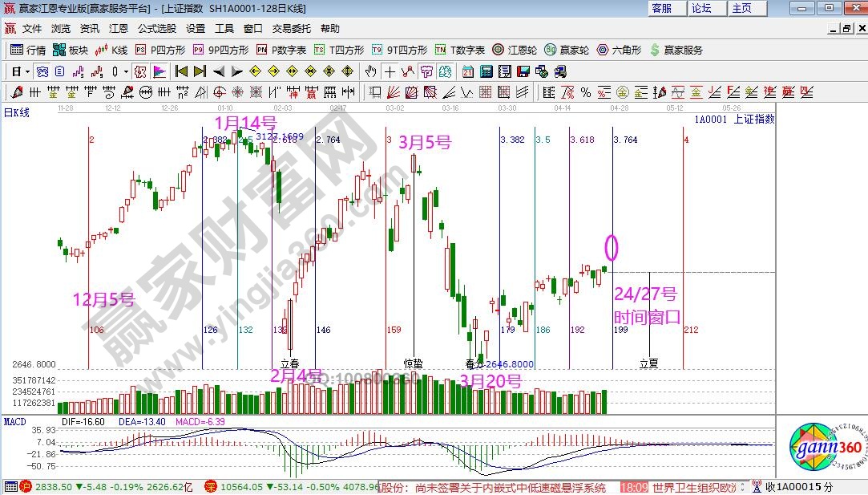868x495 pixels.
Task: Click the MACD indicator label
Action: click(15, 422)
